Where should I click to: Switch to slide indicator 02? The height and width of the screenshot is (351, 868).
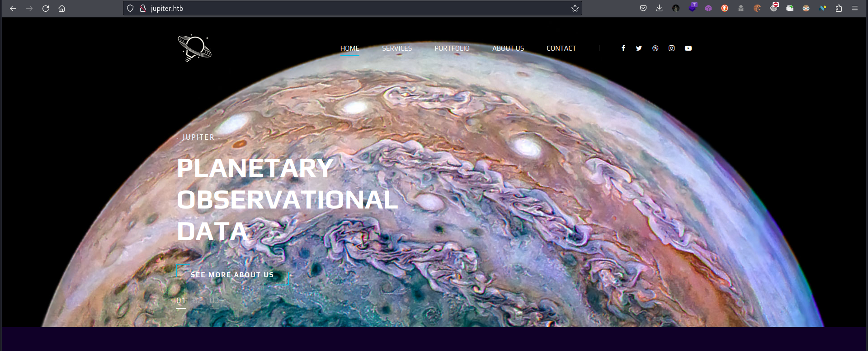(x=198, y=301)
